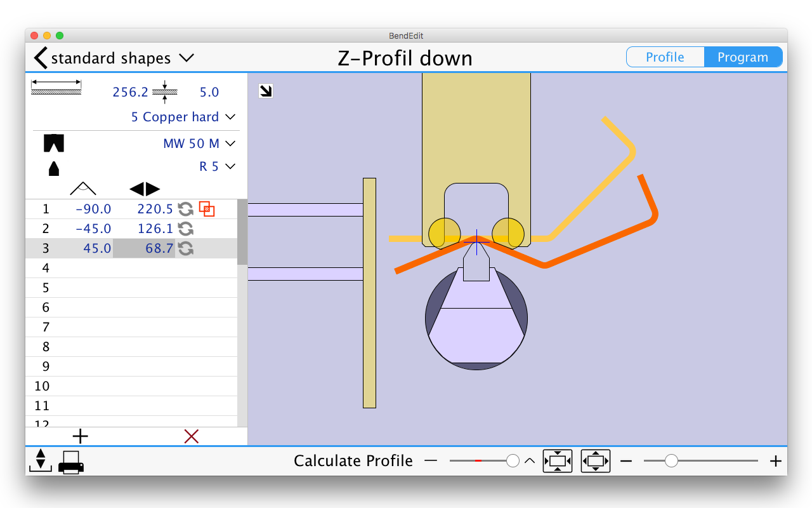Screen dimensions: 812x508
Task: Click the zoom slider handle
Action: tap(671, 461)
